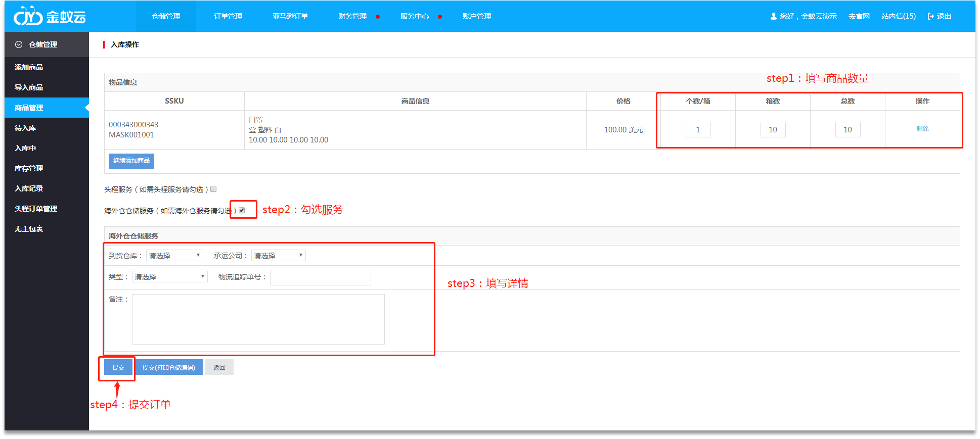Select 库存管理 in the sidebar
This screenshot has width=980, height=439.
click(29, 168)
